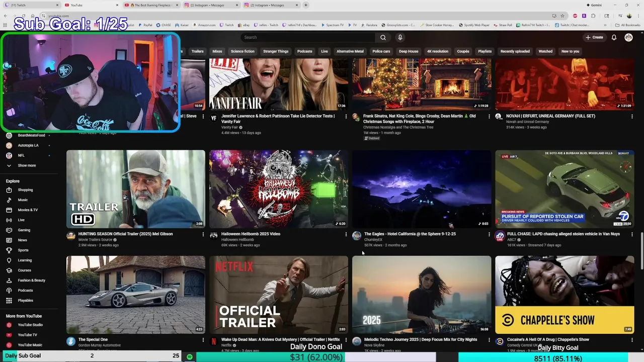
Task: Select the New to you filter chip
Action: pos(570,51)
